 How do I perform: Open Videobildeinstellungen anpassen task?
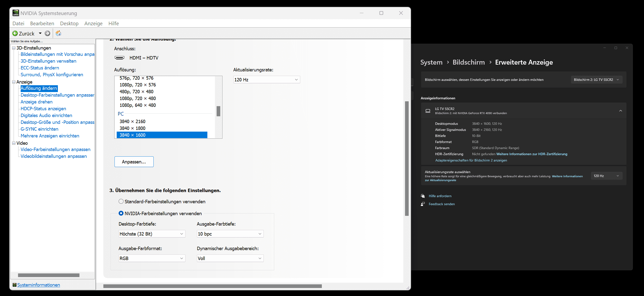point(53,156)
